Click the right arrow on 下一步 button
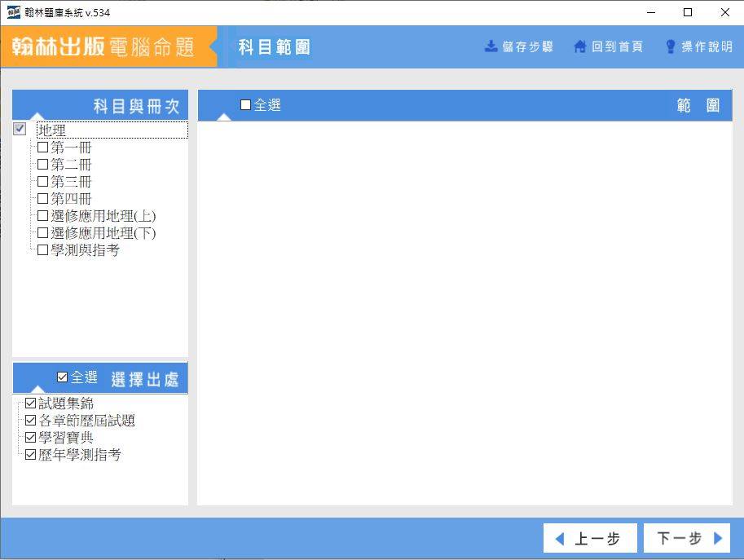 pos(717,538)
